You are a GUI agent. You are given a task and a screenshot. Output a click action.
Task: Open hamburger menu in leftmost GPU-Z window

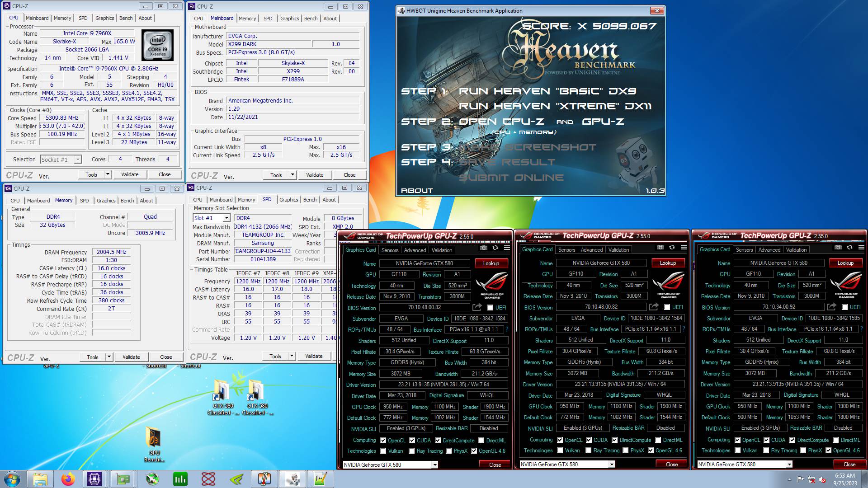pyautogui.click(x=507, y=248)
